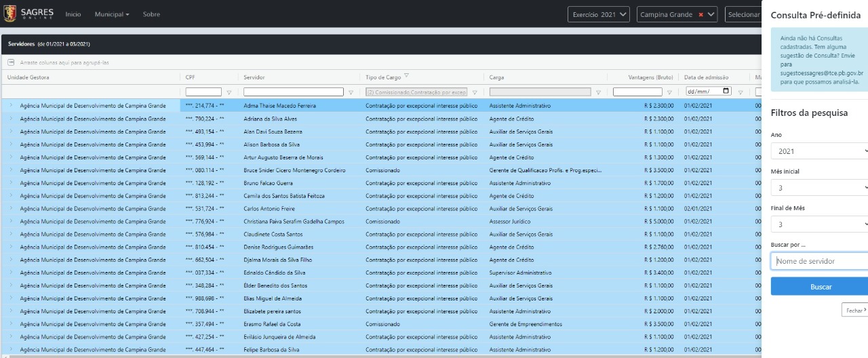The width and height of the screenshot is (868, 358).
Task: Click the Servidor filter text box
Action: (x=294, y=92)
